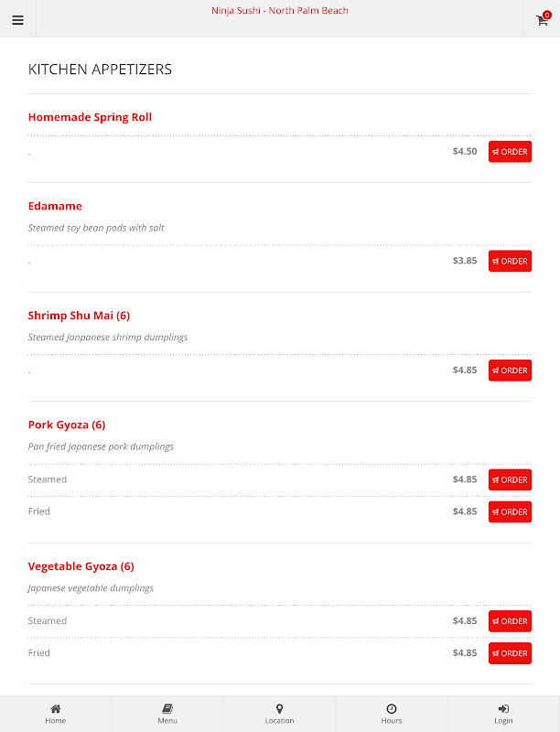The width and height of the screenshot is (560, 732).
Task: View Hours clock in bottom bar
Action: tap(392, 715)
